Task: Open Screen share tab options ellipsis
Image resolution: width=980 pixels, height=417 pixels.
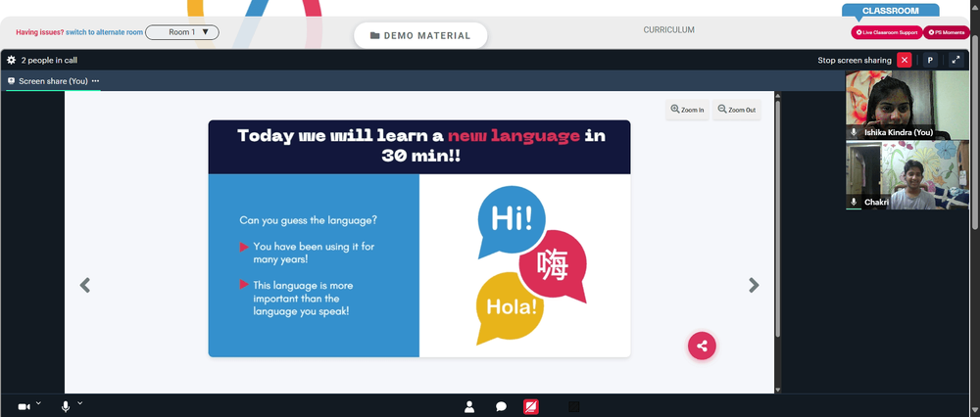Action: (x=96, y=81)
